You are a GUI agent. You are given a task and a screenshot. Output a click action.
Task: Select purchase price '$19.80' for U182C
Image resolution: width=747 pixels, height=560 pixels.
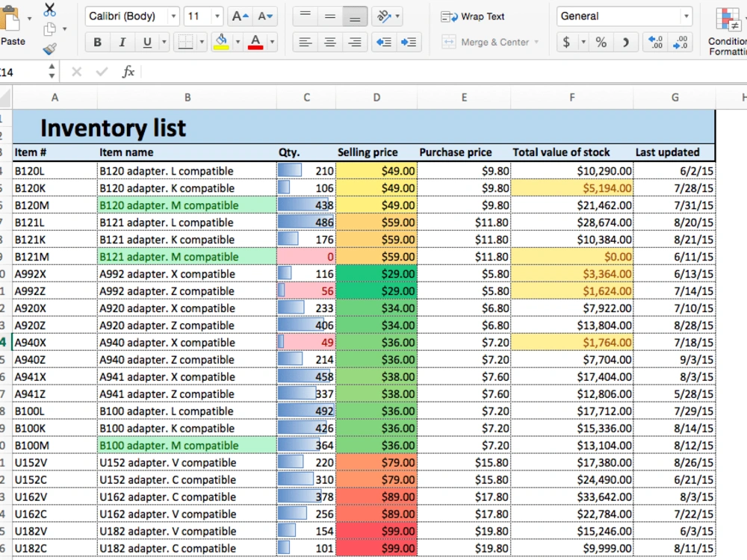point(464,548)
